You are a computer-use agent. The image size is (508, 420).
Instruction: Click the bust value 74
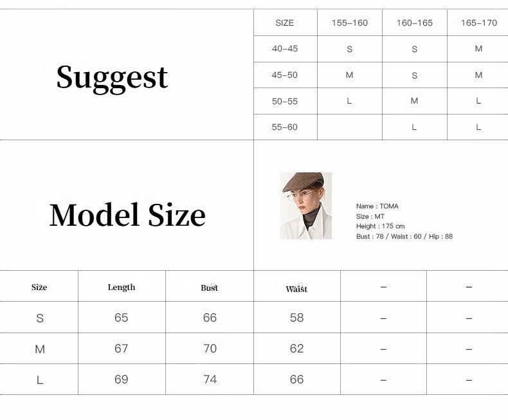(210, 379)
